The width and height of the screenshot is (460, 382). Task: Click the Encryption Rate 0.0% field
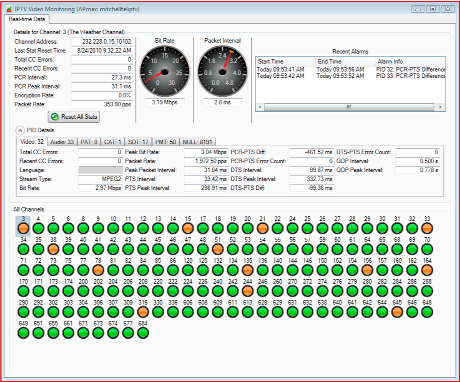[x=102, y=95]
